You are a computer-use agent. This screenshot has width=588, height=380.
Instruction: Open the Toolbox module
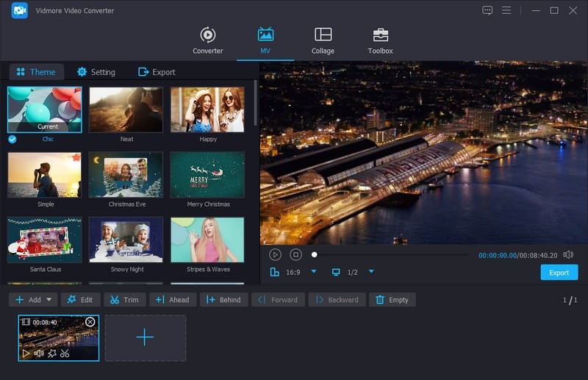click(x=380, y=40)
